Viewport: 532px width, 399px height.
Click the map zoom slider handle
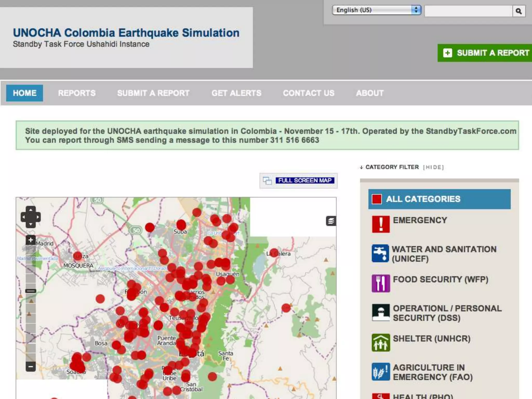coord(31,291)
